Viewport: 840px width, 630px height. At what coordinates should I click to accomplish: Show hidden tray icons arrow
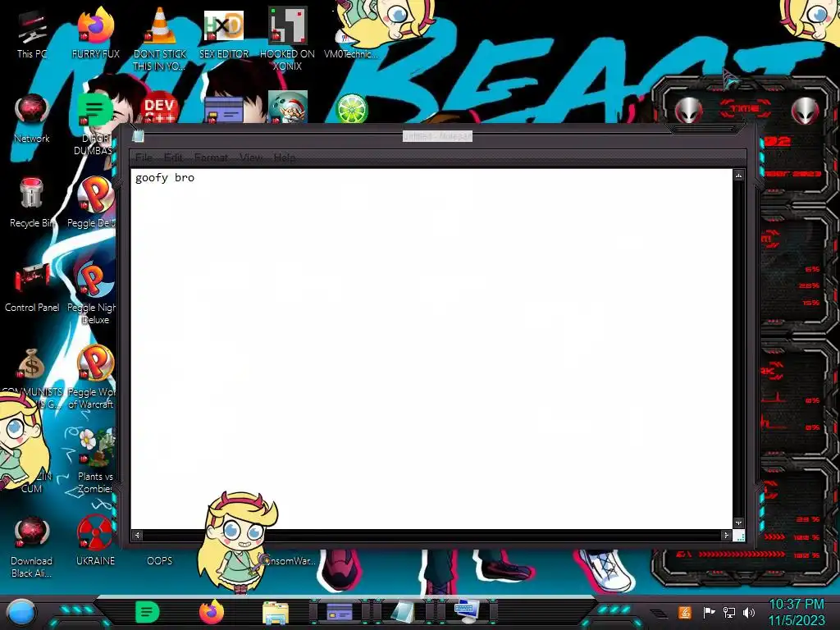pyautogui.click(x=660, y=614)
